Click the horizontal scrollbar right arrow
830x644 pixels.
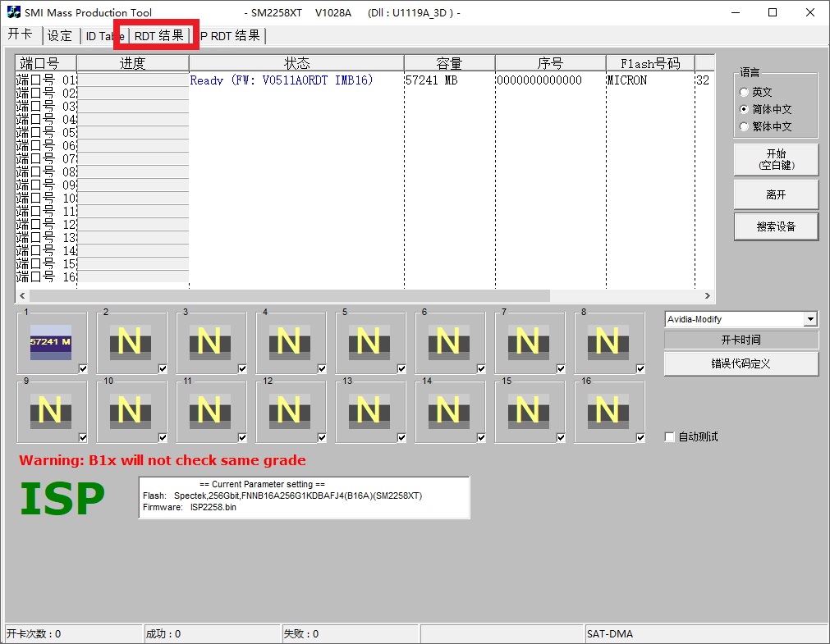click(708, 295)
